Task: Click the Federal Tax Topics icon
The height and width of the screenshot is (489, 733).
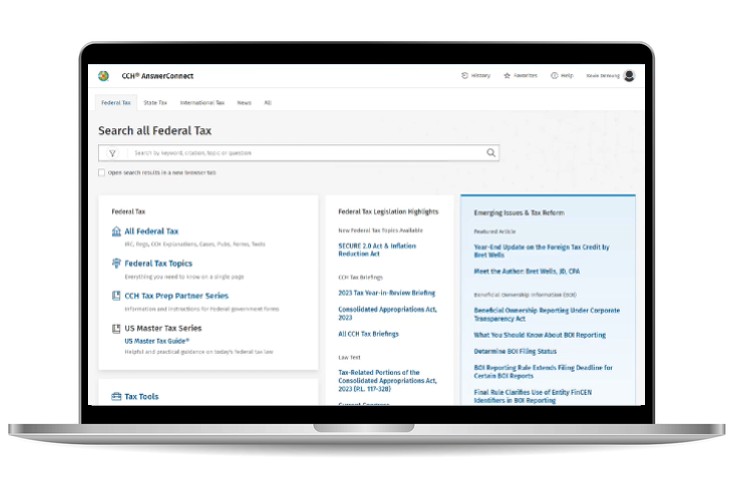Action: pos(116,263)
